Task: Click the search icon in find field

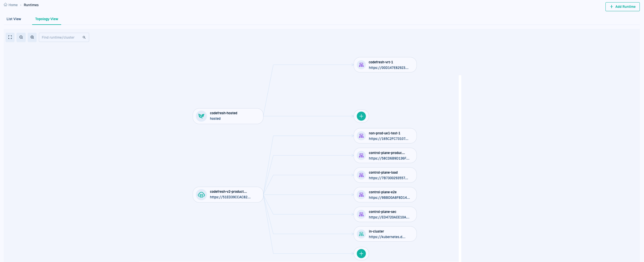Action: [84, 37]
